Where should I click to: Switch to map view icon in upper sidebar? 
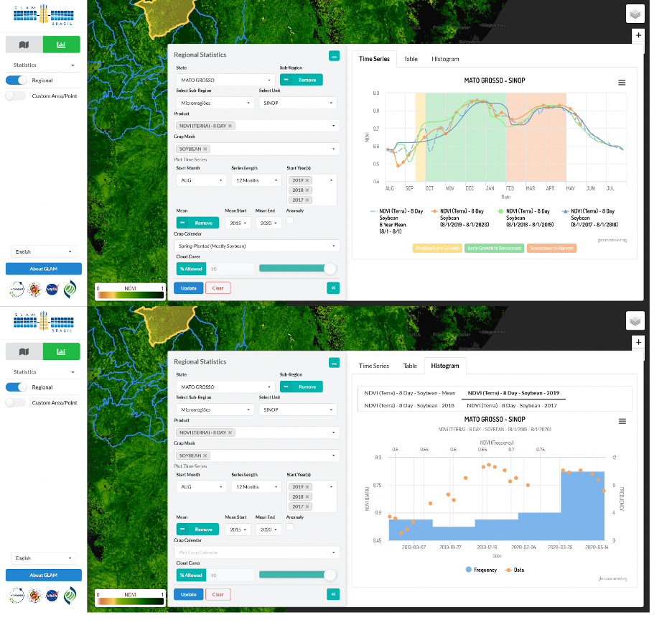tap(24, 45)
